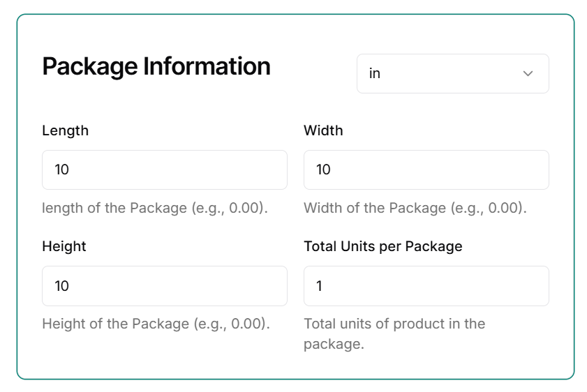The height and width of the screenshot is (392, 587).
Task: Focus the Height input field
Action: [x=164, y=285]
